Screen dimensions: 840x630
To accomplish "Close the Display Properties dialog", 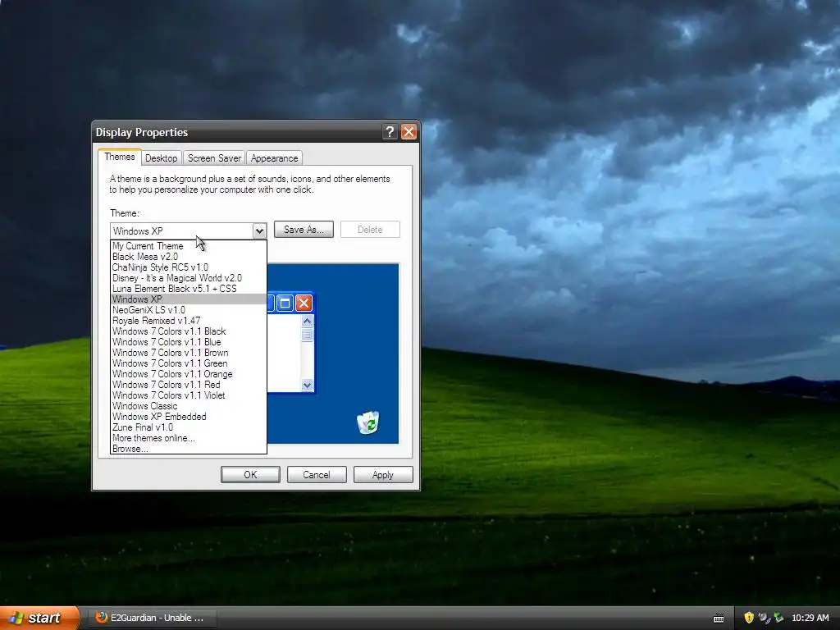I will [x=409, y=132].
